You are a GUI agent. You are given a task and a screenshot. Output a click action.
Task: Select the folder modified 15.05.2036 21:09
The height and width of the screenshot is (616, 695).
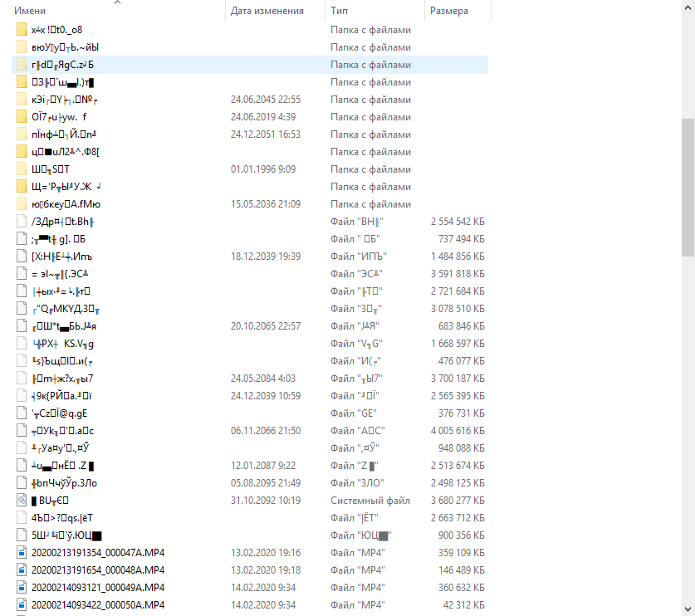coord(66,204)
